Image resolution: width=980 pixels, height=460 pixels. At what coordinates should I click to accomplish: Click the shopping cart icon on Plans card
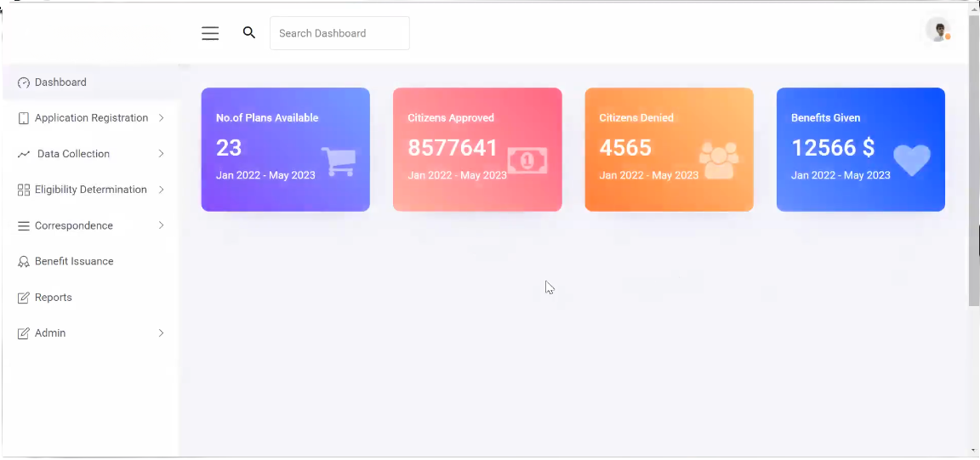click(x=338, y=161)
